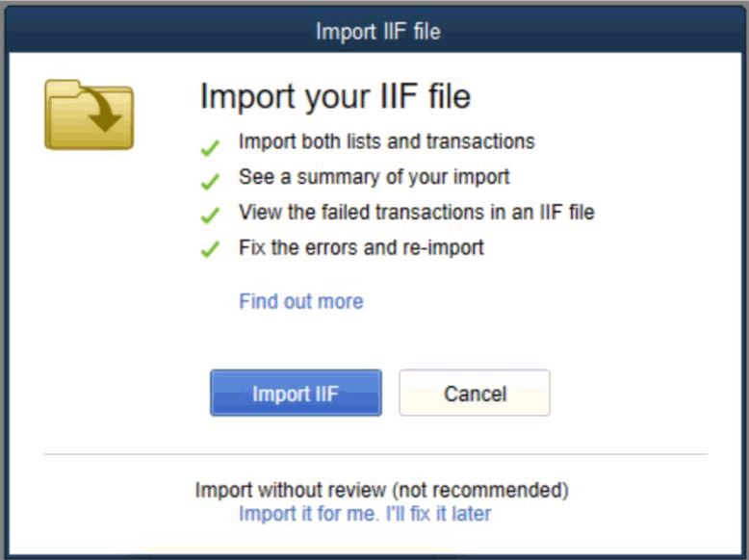Click the Import both lists and transactions text
The width and height of the screenshot is (749, 560).
pos(386,142)
